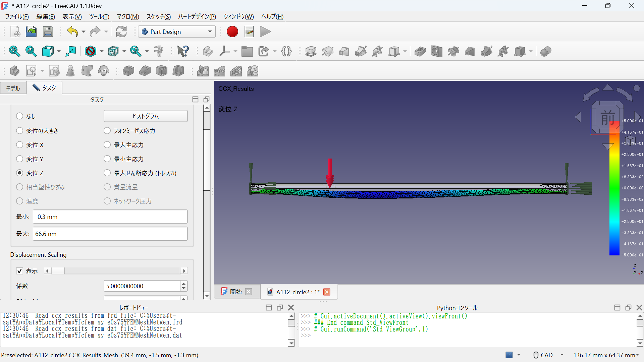The image size is (644, 362).
Task: Expand the undo history dropdown arrow
Action: pos(84,32)
